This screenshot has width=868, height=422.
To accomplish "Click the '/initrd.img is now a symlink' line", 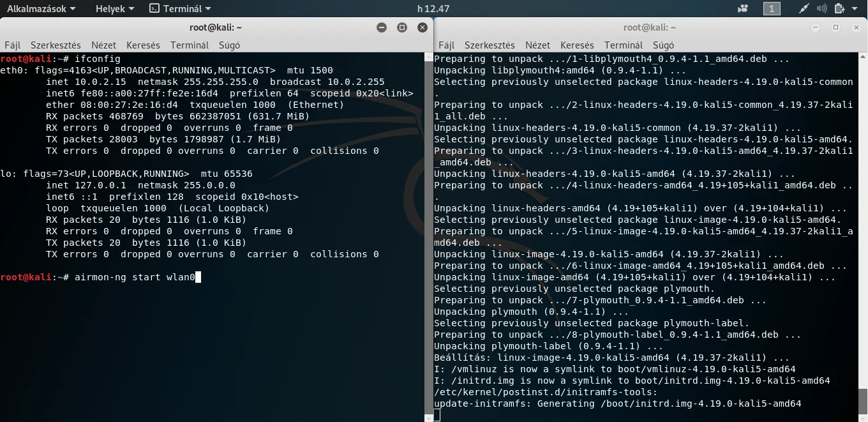I will 632,381.
